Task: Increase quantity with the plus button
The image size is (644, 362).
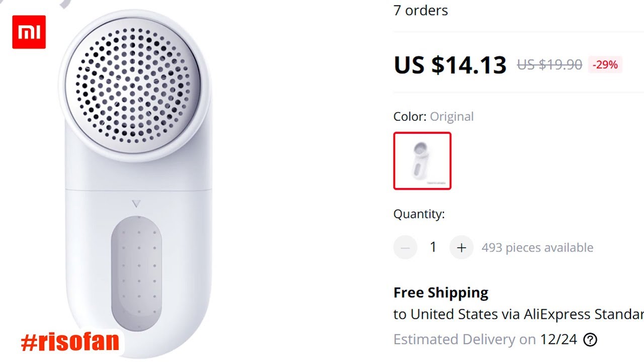Action: pos(461,247)
